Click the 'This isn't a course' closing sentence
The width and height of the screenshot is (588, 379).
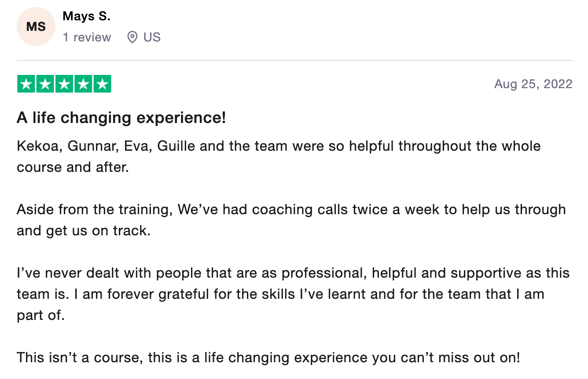click(268, 357)
